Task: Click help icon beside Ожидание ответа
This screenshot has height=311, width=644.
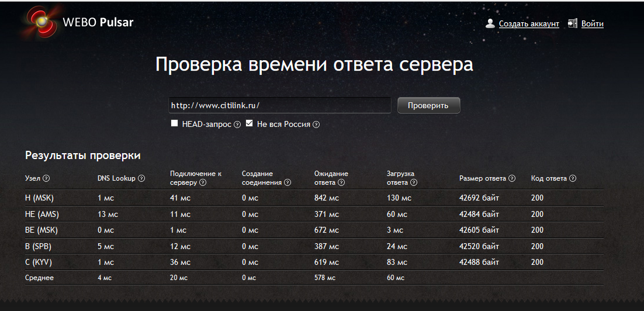Action: [341, 182]
